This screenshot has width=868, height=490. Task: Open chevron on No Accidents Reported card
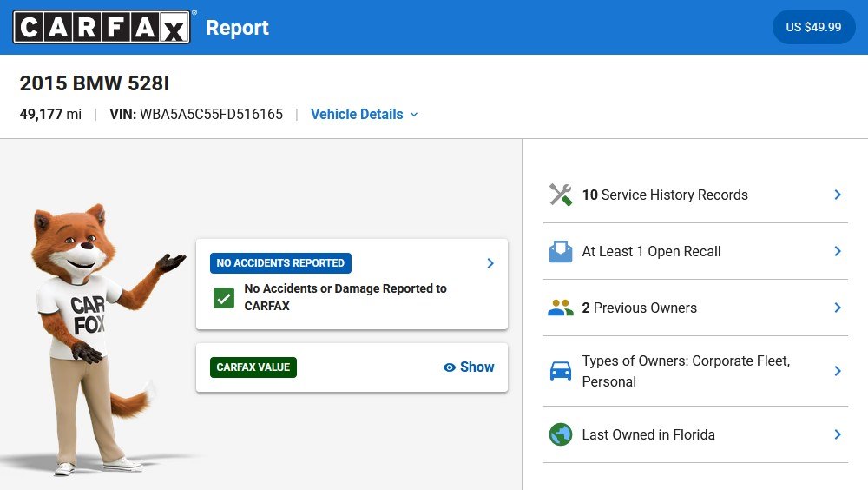coord(490,263)
